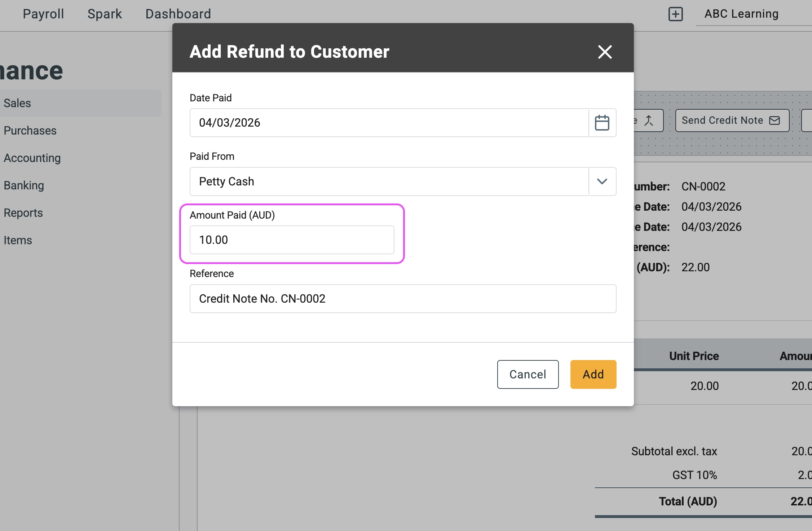Select ABC Learning in the top bar
This screenshot has width=812, height=531.
pyautogui.click(x=741, y=14)
